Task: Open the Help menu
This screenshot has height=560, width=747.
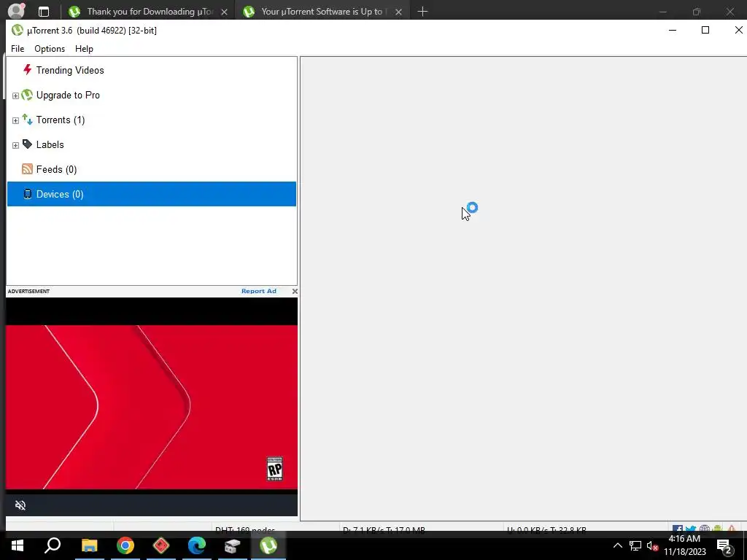Action: [85, 49]
